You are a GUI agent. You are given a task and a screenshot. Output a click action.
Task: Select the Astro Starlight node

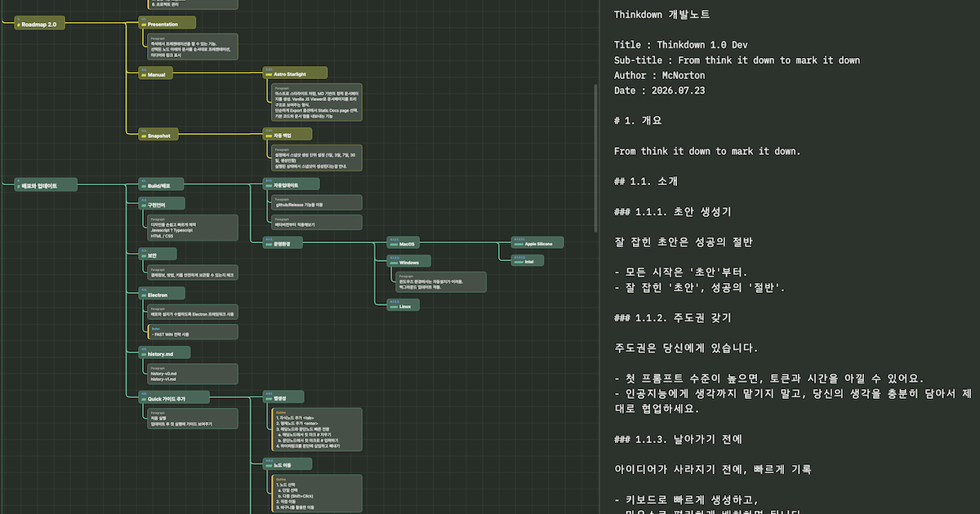(294, 73)
